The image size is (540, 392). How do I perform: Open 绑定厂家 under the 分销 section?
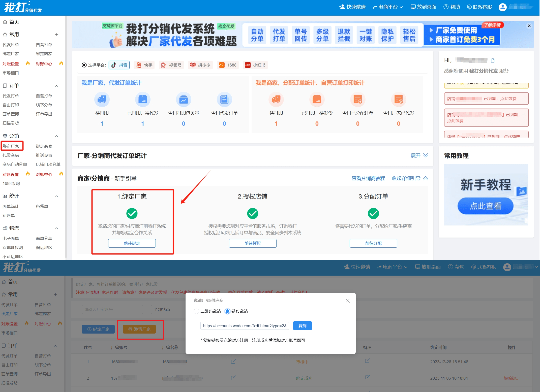point(11,146)
